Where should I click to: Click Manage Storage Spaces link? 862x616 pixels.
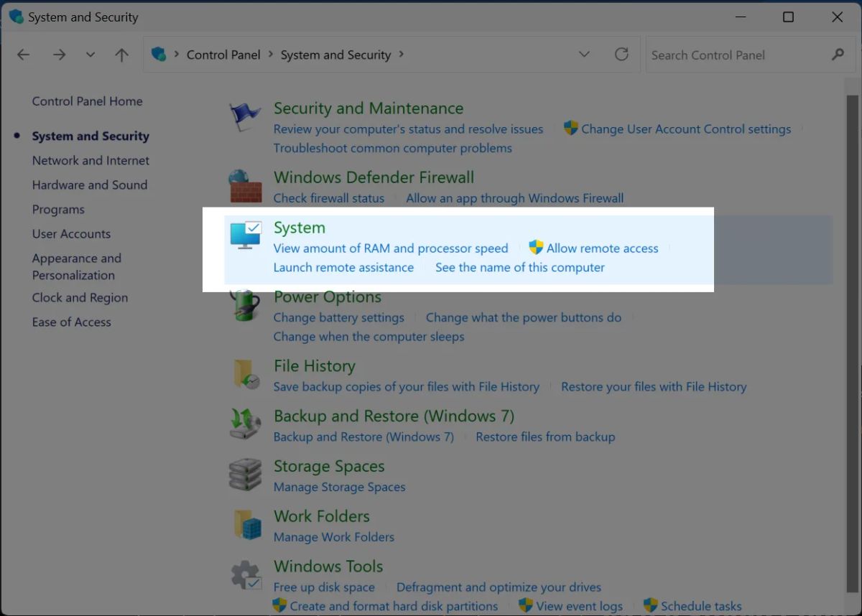tap(339, 487)
